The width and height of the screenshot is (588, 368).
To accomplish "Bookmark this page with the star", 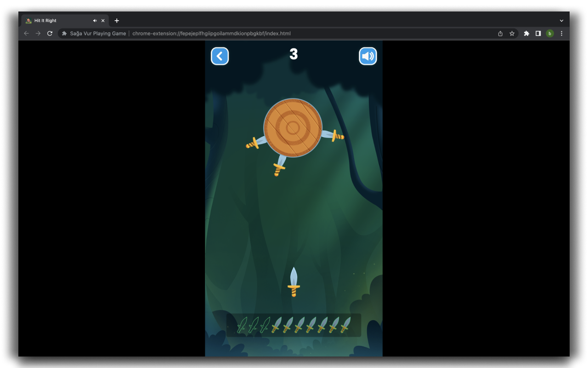I will 512,34.
